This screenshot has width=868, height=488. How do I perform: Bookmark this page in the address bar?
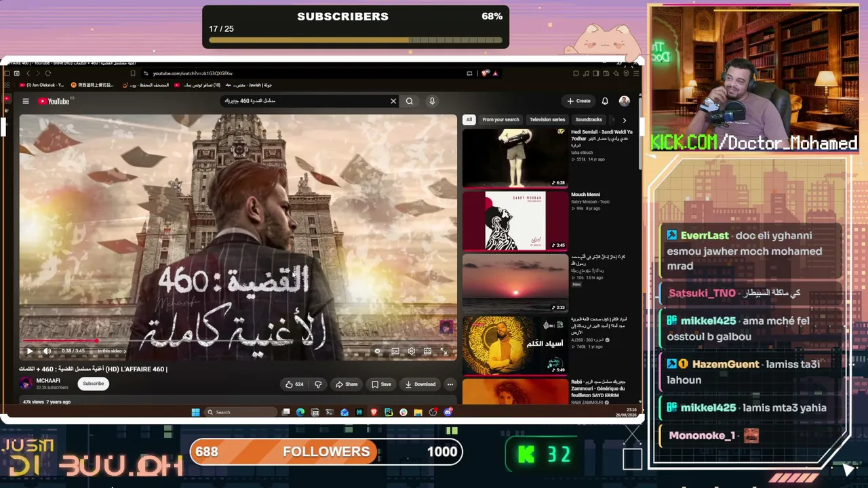(x=133, y=73)
